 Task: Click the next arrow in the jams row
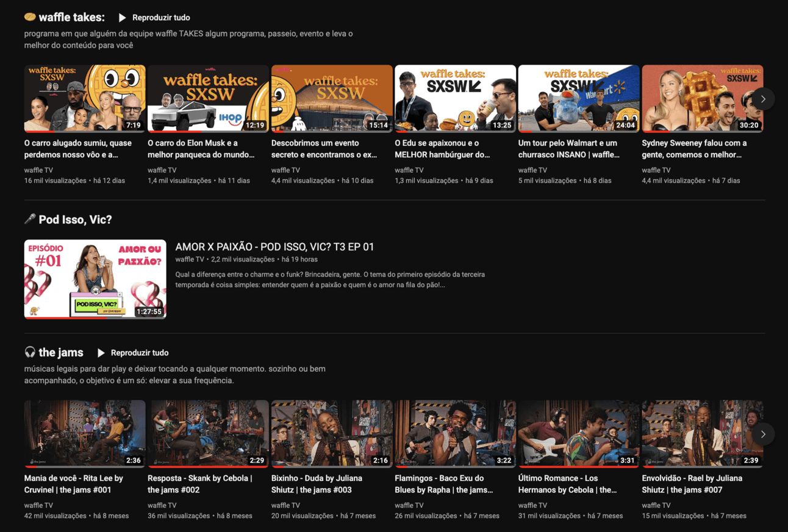763,434
